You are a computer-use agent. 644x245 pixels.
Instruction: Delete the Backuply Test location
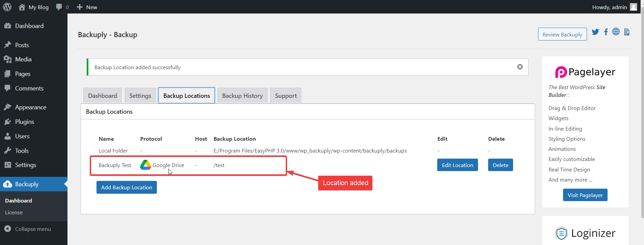500,165
